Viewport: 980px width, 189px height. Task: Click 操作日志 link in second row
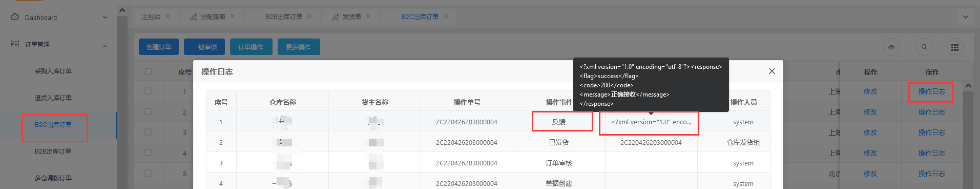tap(931, 112)
